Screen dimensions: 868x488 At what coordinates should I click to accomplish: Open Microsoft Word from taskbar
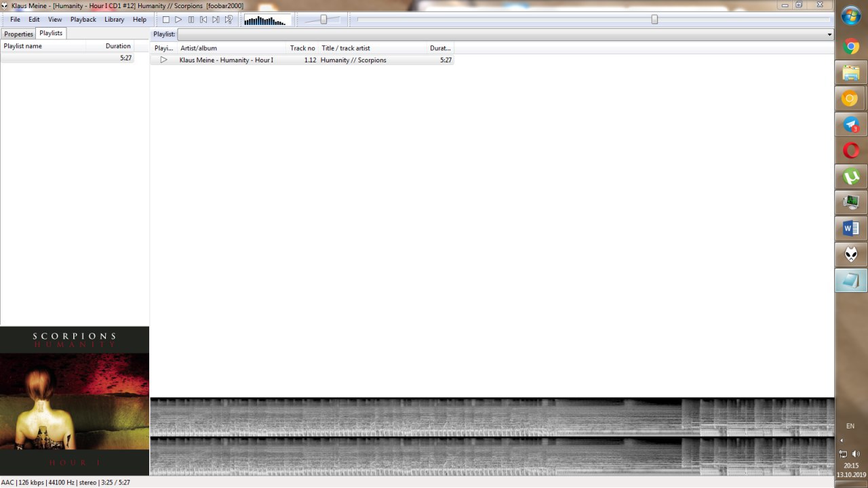(x=851, y=228)
